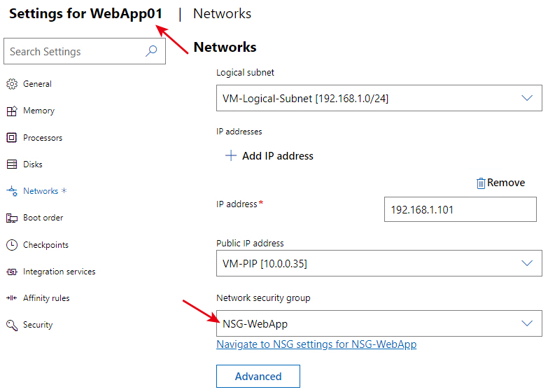Viewport: 548px width, 392px height.
Task: Click the Affinity rules icon
Action: tap(11, 298)
